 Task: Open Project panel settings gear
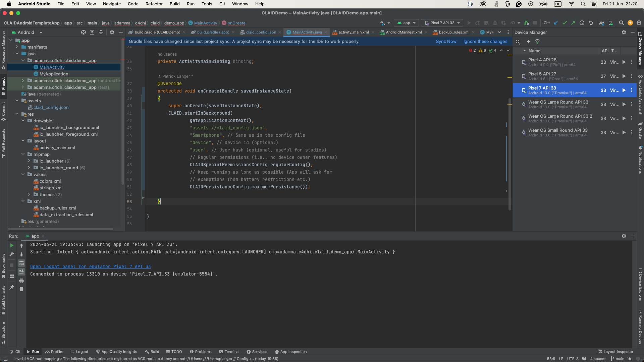pos(112,33)
